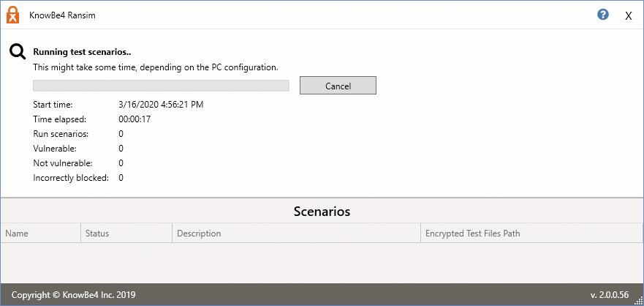This screenshot has width=644, height=306.
Task: Select the Start time value text
Action: [x=161, y=105]
